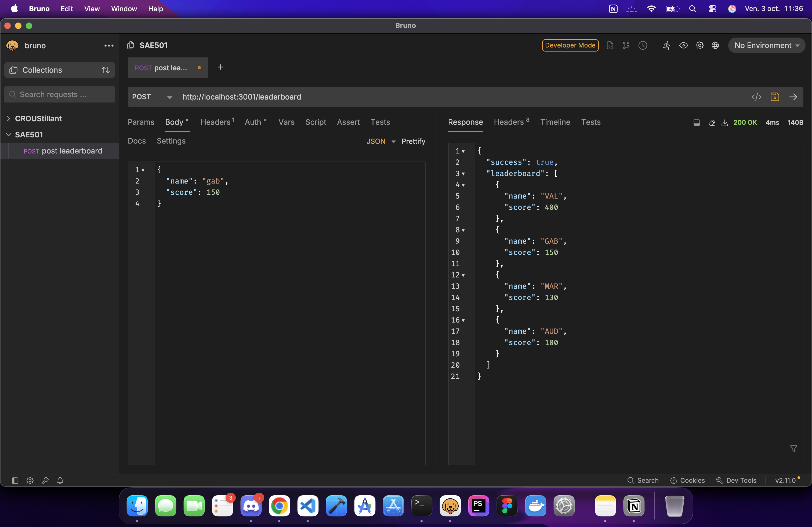Click the Prettify button
The width and height of the screenshot is (812, 527).
pos(413,141)
